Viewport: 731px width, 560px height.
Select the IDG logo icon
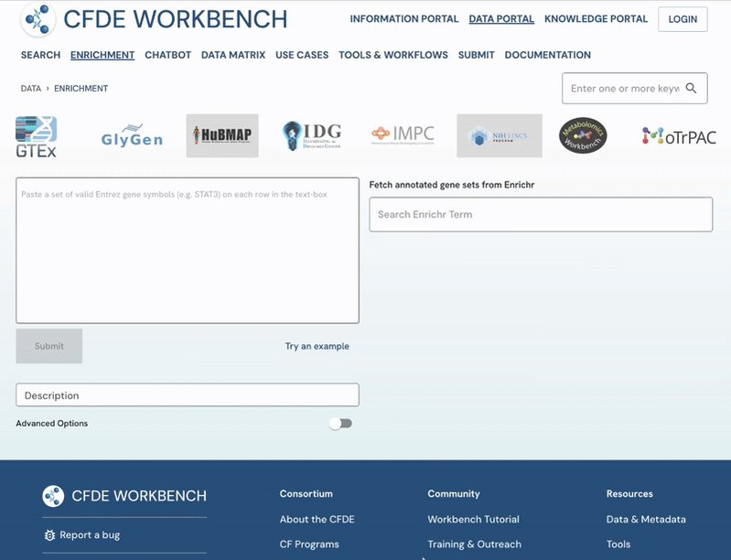(312, 135)
